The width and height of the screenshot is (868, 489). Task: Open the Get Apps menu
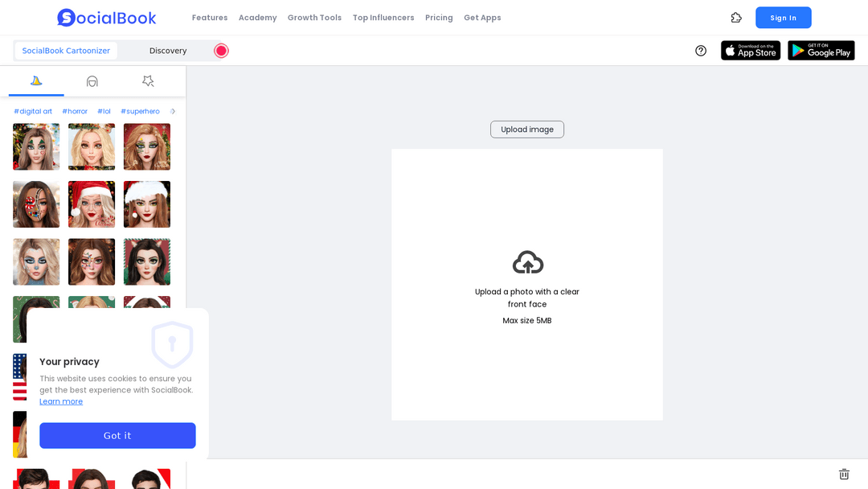click(482, 18)
